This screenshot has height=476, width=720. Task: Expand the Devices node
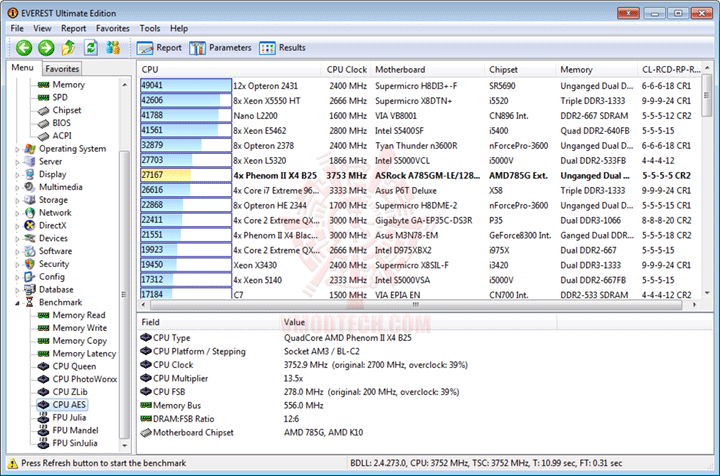(x=17, y=239)
